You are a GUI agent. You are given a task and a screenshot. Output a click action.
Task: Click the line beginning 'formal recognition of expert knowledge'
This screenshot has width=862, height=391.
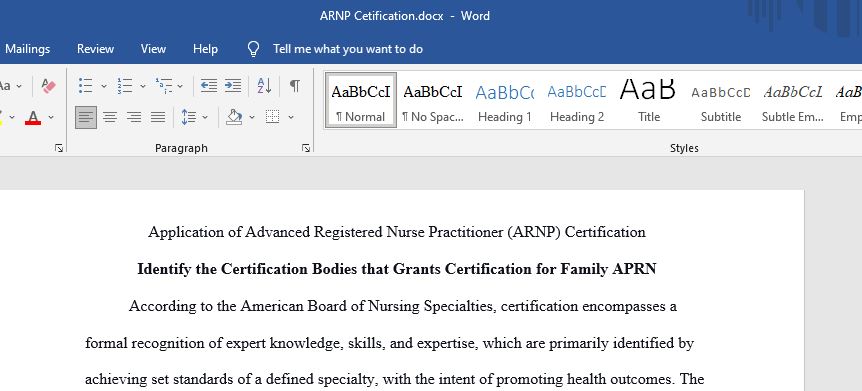[389, 344]
